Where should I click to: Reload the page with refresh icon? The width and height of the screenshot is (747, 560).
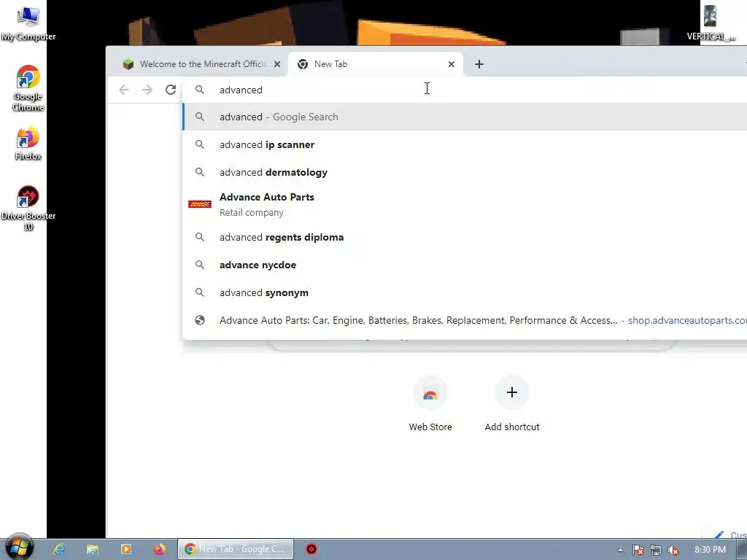[x=171, y=90]
